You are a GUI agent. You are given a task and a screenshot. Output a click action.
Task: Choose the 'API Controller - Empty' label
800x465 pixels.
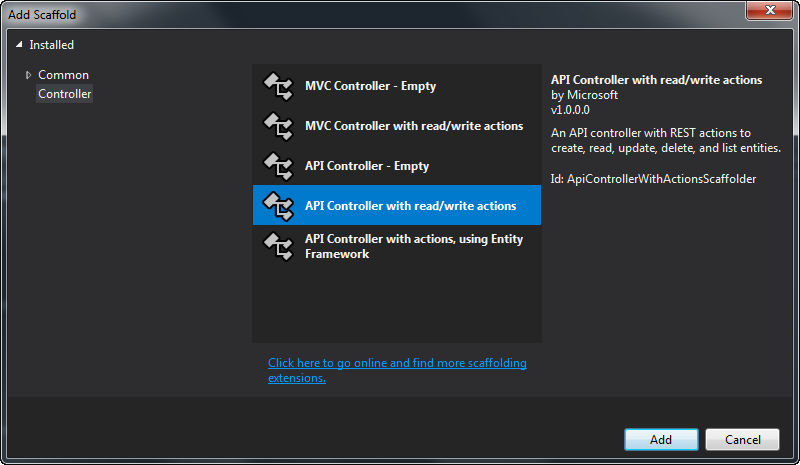point(366,166)
